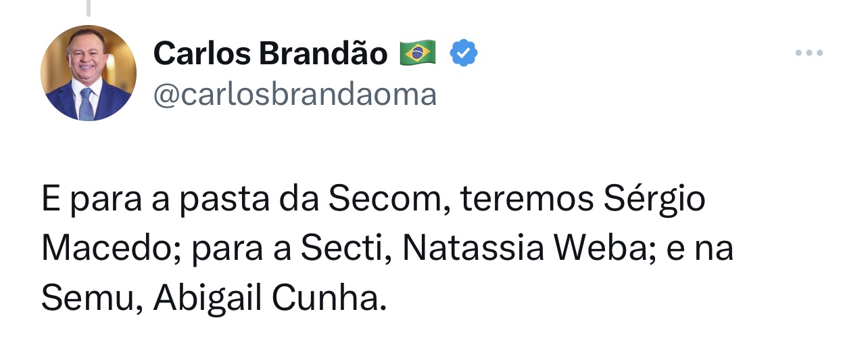
Task: Click the blue verified badge
Action: 464,53
